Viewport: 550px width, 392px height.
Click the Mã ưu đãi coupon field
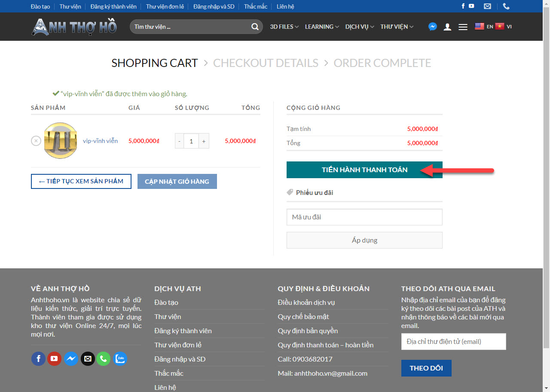(364, 217)
